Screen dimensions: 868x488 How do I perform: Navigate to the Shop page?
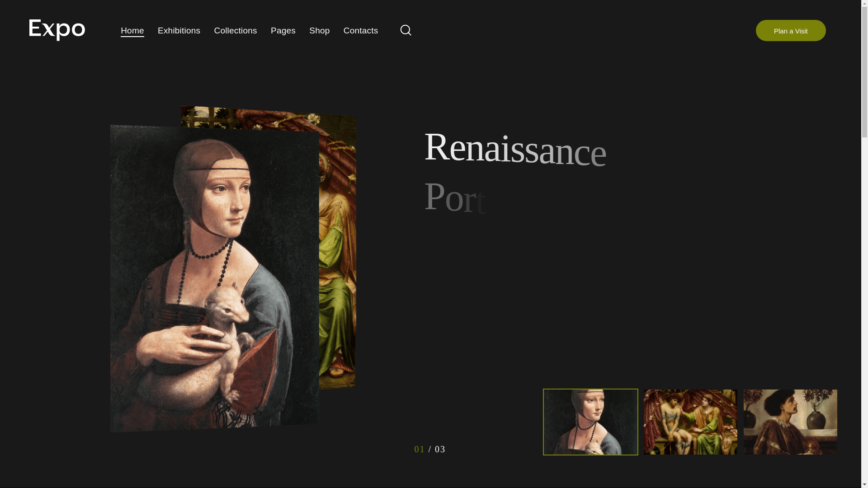tap(319, 31)
